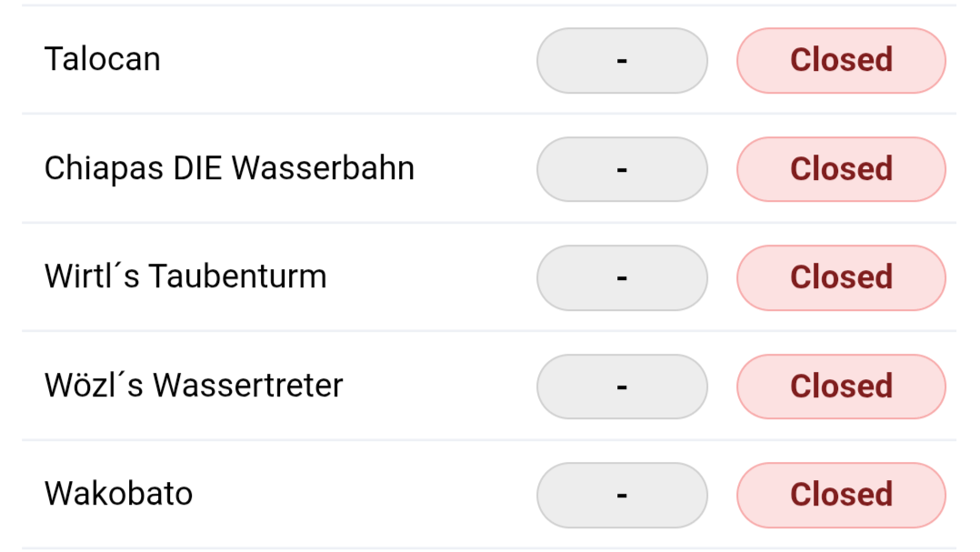Click Closed status for Wirtl´s Taubenturm
This screenshot has width=980, height=552.
(841, 277)
